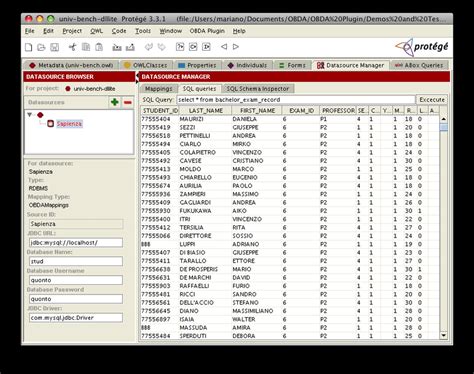Click the results scrollbar down arrow
Screen dimensions: 474x374
[443, 335]
